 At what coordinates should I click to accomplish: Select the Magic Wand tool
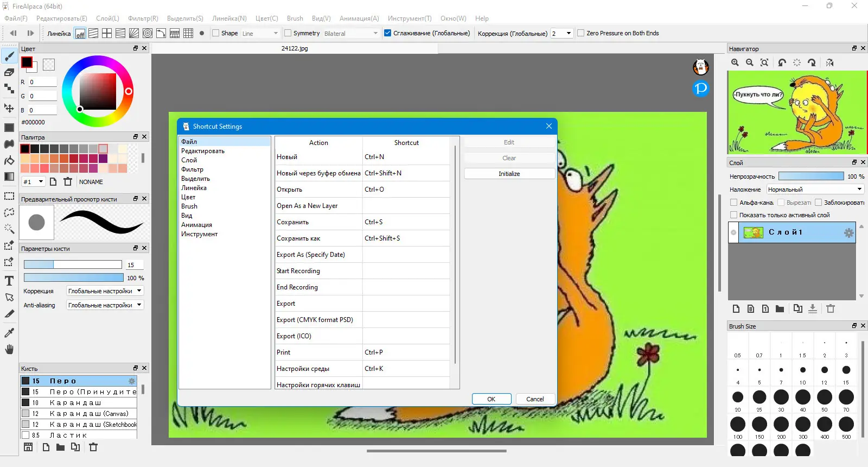[x=9, y=229]
